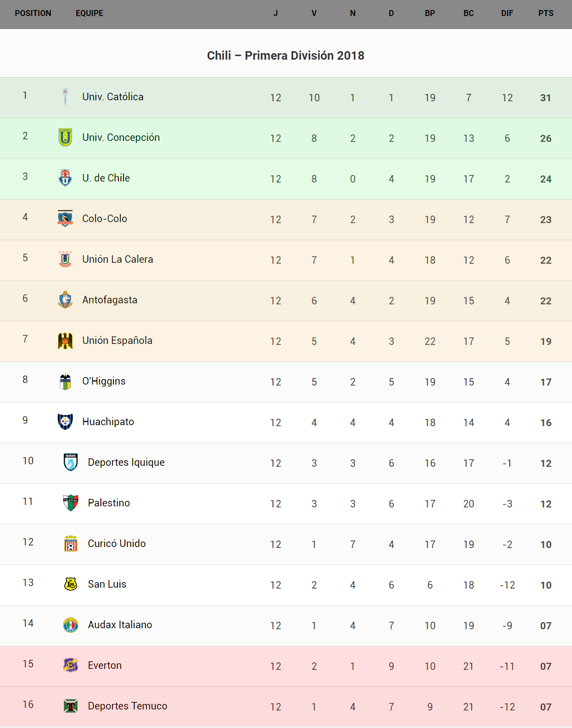The width and height of the screenshot is (572, 728).
Task: Click the Deportes Temuco badge
Action: 71,706
